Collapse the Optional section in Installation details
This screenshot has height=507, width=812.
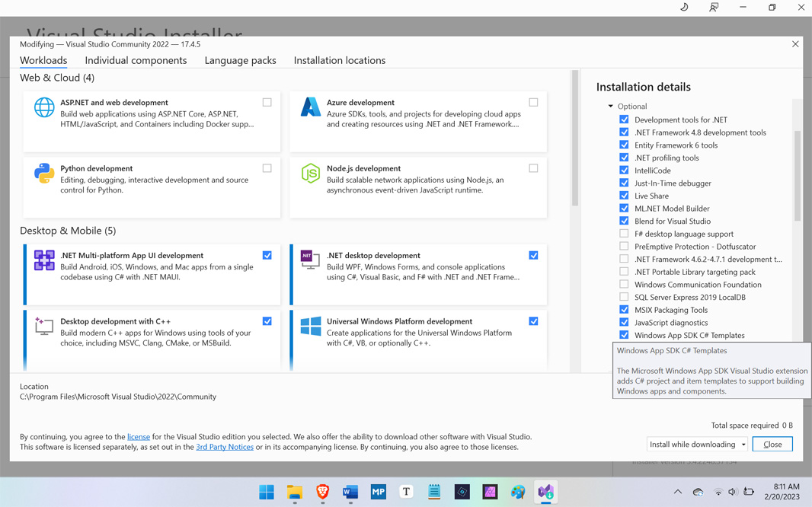pos(611,107)
